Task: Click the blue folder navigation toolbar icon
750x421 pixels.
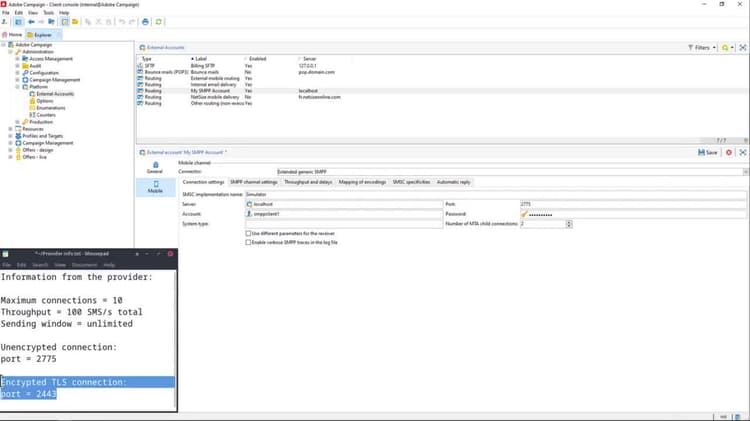Action: click(x=51, y=22)
